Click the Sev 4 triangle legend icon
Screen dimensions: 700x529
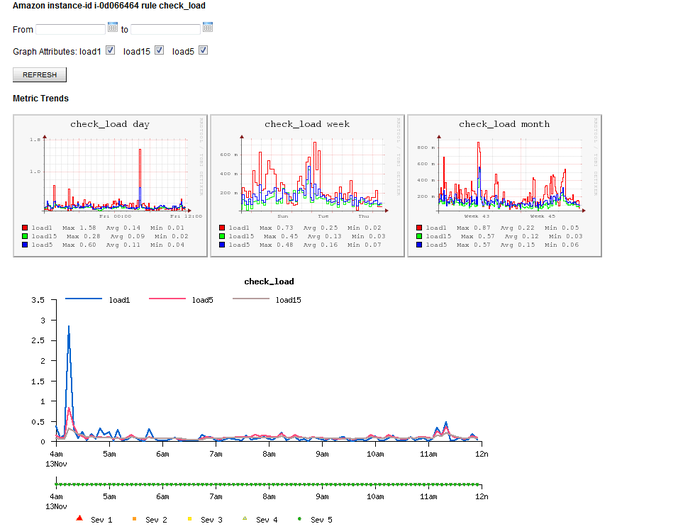(245, 518)
